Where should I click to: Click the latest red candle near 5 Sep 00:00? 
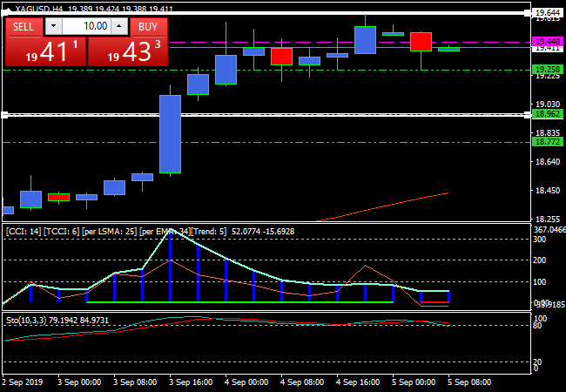click(x=421, y=41)
